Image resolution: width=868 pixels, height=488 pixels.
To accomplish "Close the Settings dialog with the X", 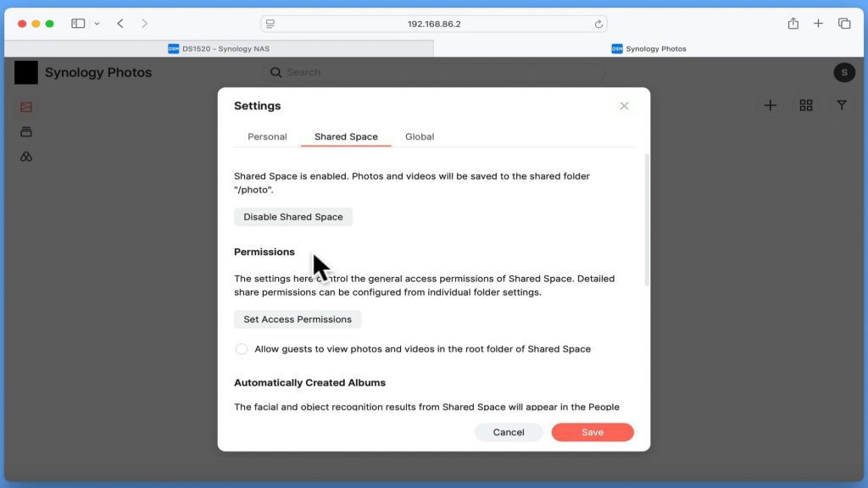I will tap(624, 106).
